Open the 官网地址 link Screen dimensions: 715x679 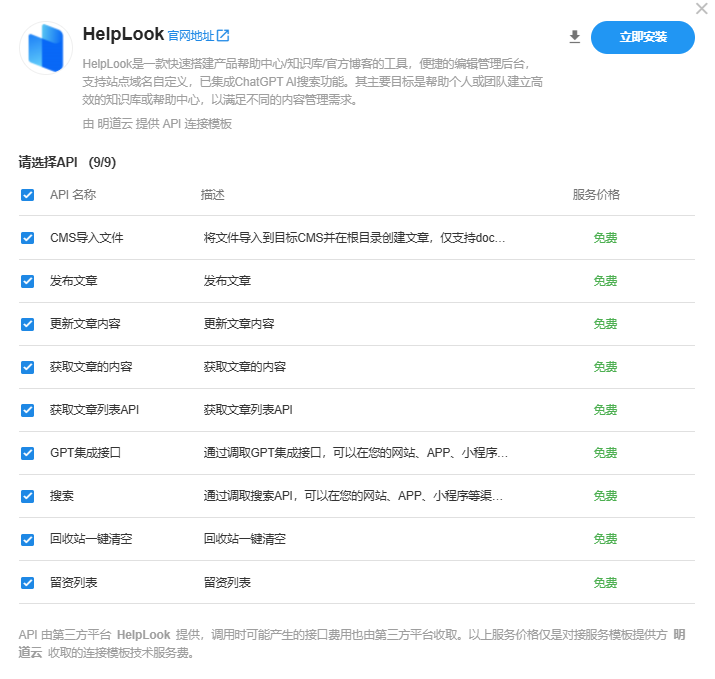click(191, 36)
